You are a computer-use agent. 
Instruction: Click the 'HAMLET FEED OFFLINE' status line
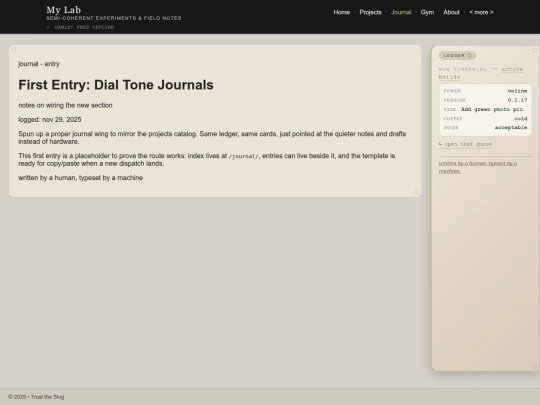click(84, 27)
